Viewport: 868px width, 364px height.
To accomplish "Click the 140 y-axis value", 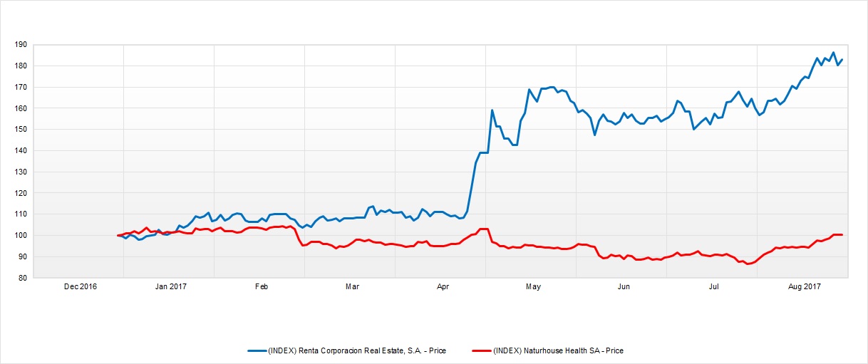I will (20, 151).
